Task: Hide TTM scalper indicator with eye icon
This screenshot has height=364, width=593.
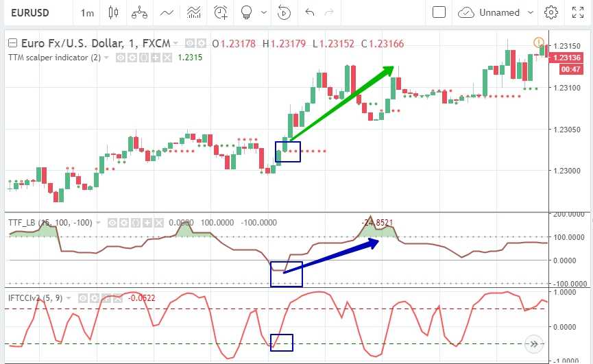Action: [x=120, y=58]
